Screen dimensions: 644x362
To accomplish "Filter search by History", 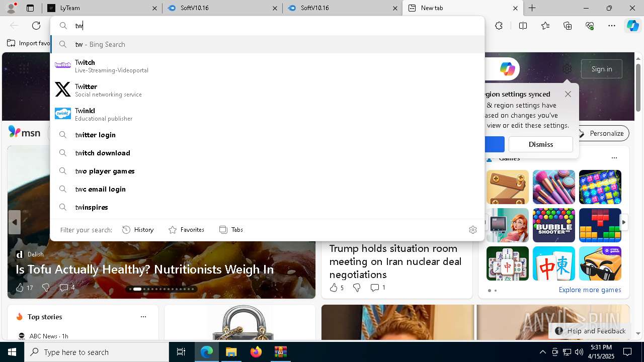I will pos(138,230).
